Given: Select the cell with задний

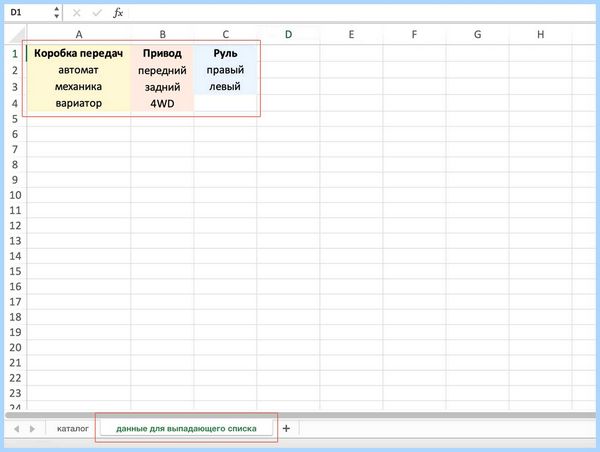Looking at the screenshot, I should (162, 87).
